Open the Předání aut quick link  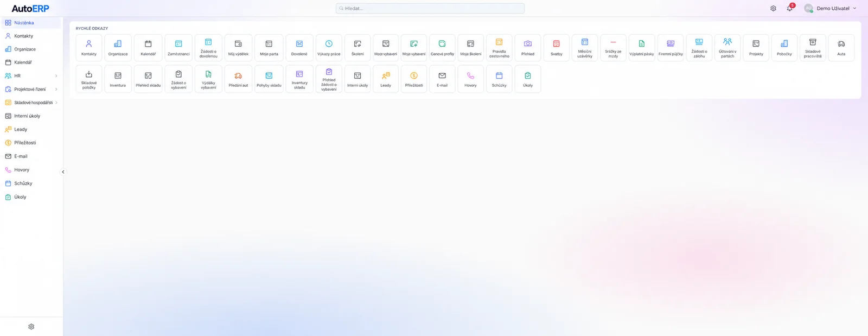tap(238, 79)
